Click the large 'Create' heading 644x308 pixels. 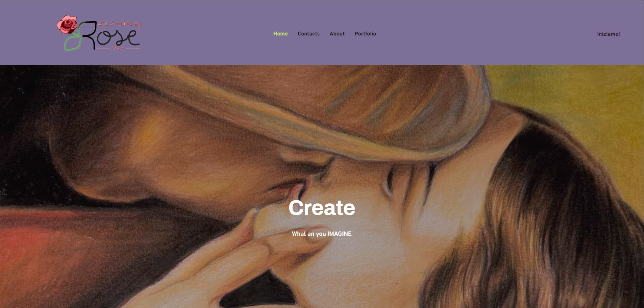point(322,207)
